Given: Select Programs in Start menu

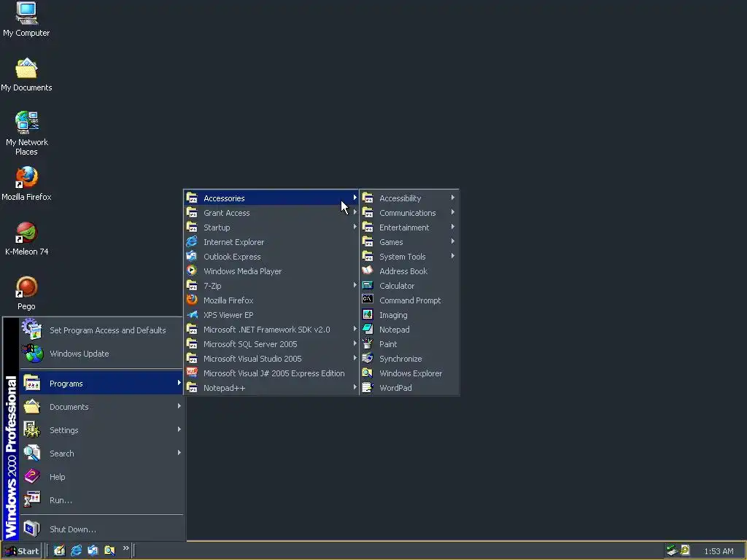Looking at the screenshot, I should (x=101, y=384).
